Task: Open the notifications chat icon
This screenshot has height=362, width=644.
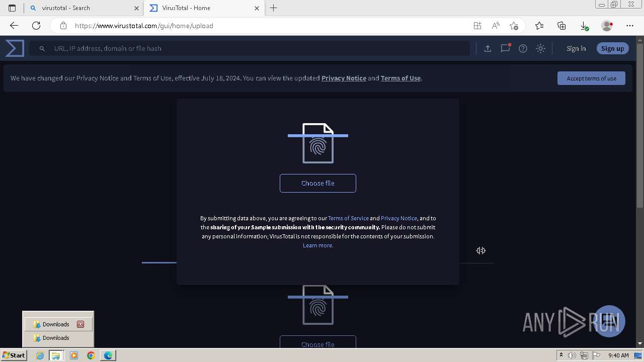Action: [505, 48]
